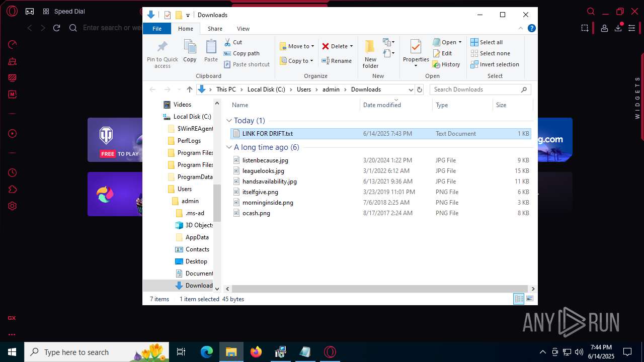Rename the selected file
Screen dimensions: 644x362
pyautogui.click(x=337, y=61)
